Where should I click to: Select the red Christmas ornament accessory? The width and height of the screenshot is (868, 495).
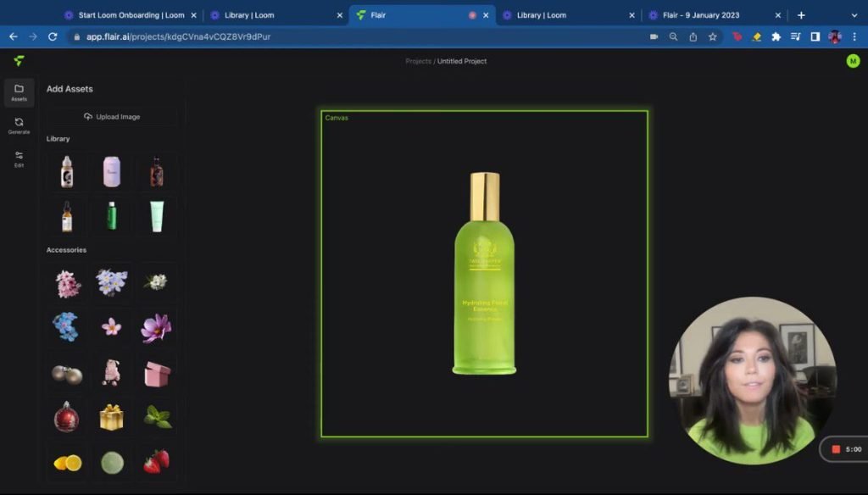66,417
